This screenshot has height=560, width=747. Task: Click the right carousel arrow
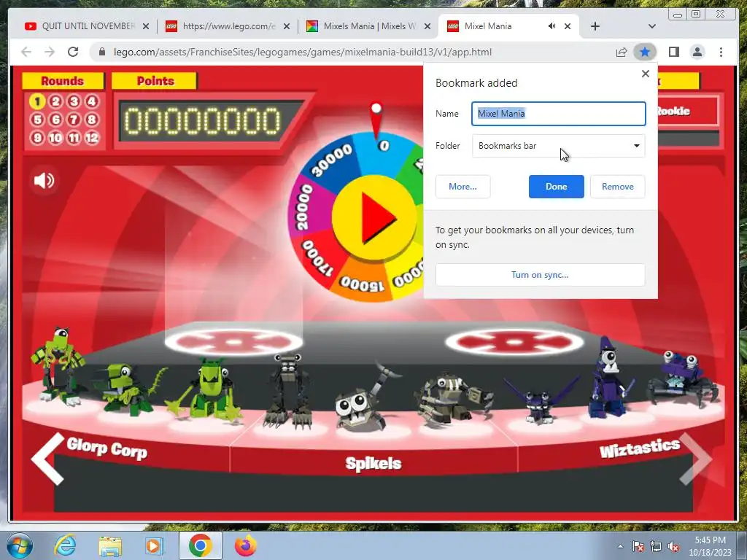tap(695, 459)
